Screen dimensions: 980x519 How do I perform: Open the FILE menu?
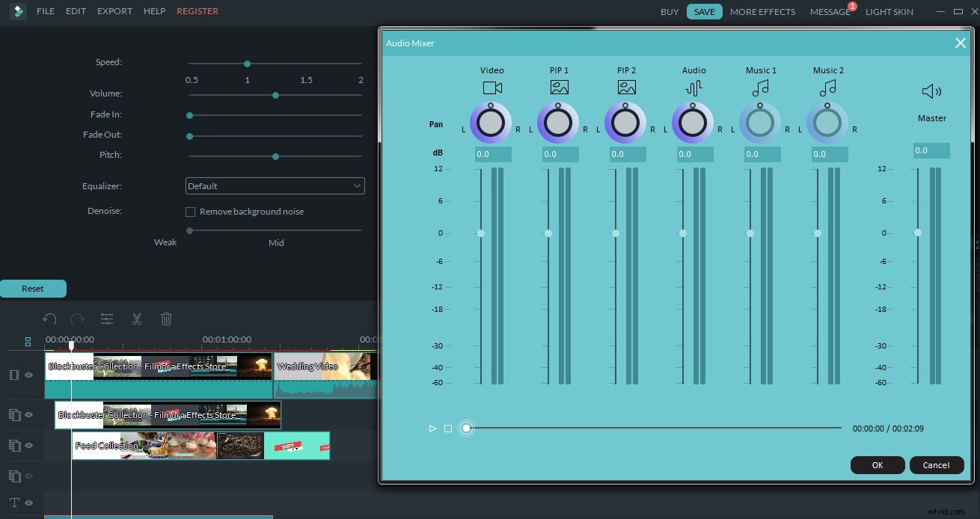(45, 11)
